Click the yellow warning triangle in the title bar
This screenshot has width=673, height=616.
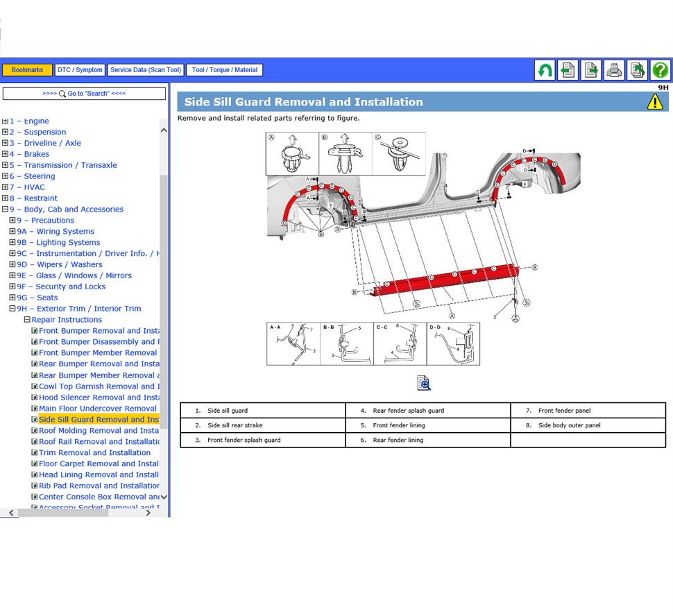click(x=655, y=102)
